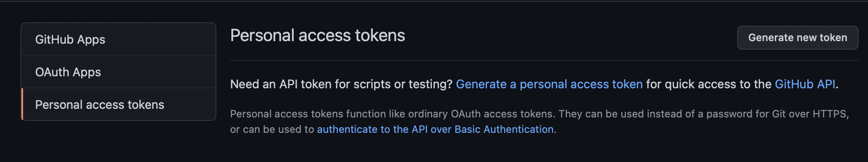Click the orange active indicator beside Personal access tokens
Viewport: 868px width, 162px height.
[22, 105]
